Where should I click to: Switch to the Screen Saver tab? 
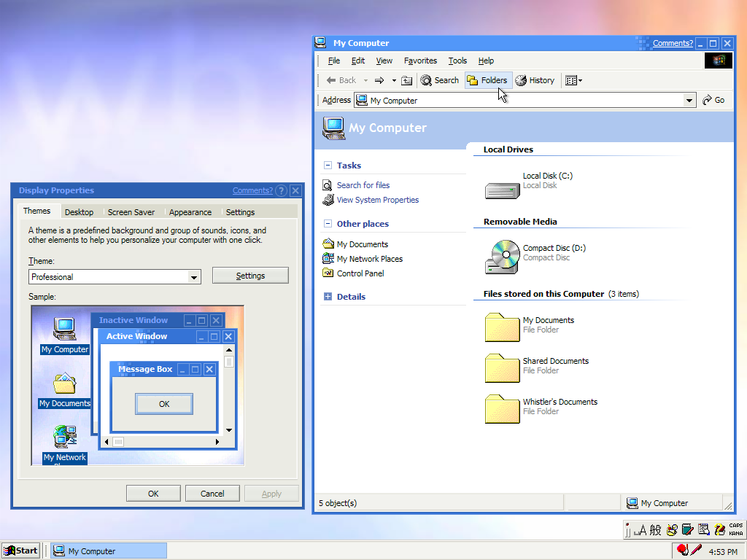coord(131,212)
